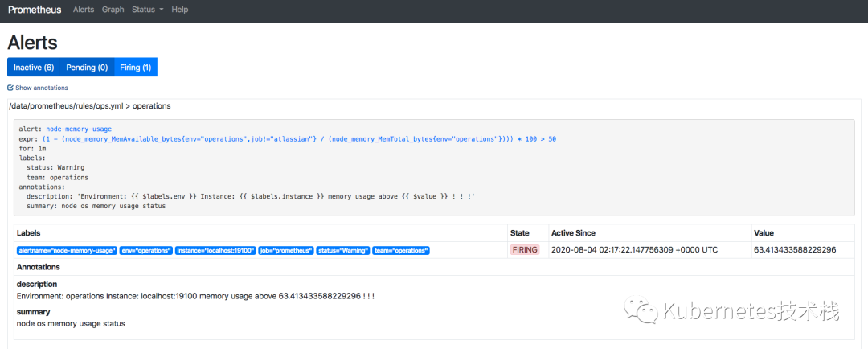Toggle Pending (0) alerts filter
868x349 pixels.
87,67
